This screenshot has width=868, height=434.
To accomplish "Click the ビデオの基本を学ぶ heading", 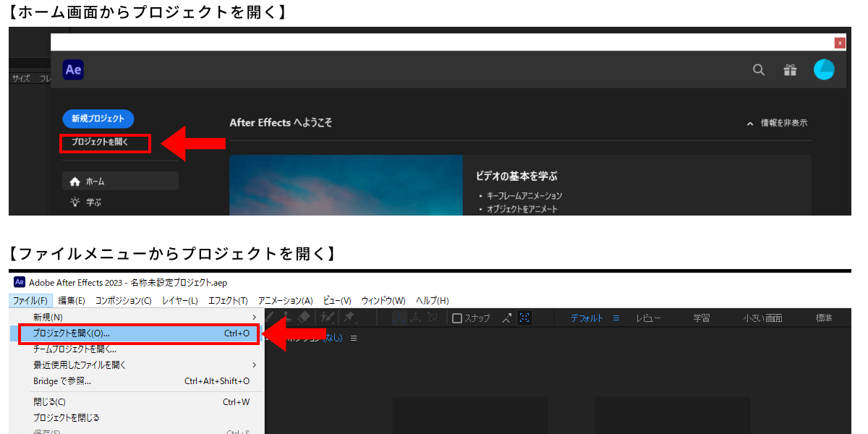I will (516, 176).
